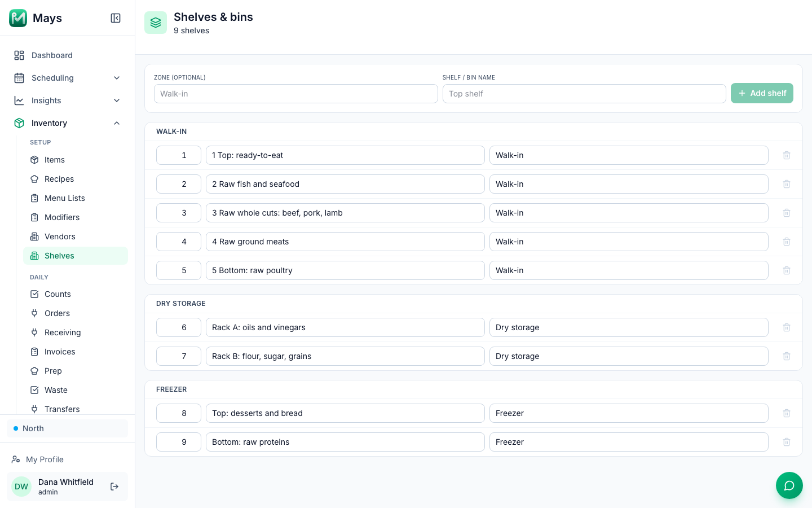Open Recipes in the sidebar

point(76,179)
